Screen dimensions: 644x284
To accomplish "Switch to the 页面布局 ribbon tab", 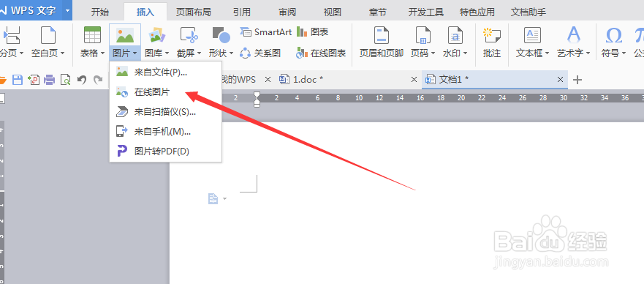I will (x=194, y=12).
